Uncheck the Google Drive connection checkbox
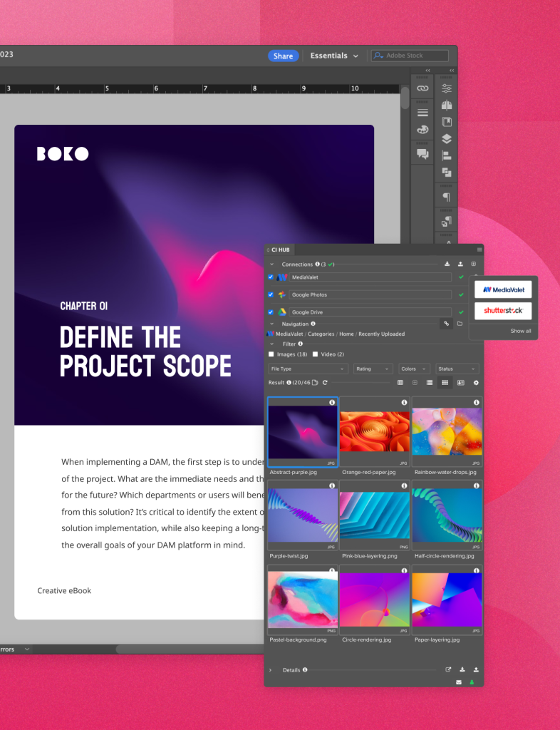Image resolution: width=560 pixels, height=730 pixels. coord(271,312)
